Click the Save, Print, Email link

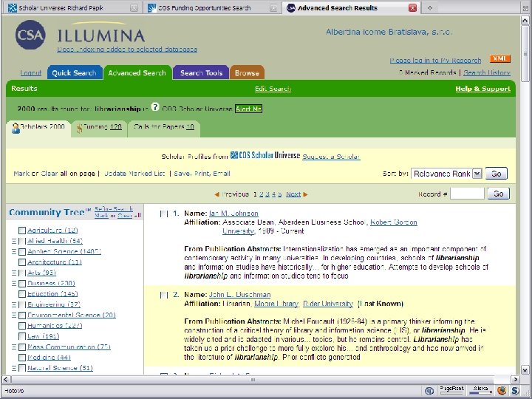pos(202,174)
